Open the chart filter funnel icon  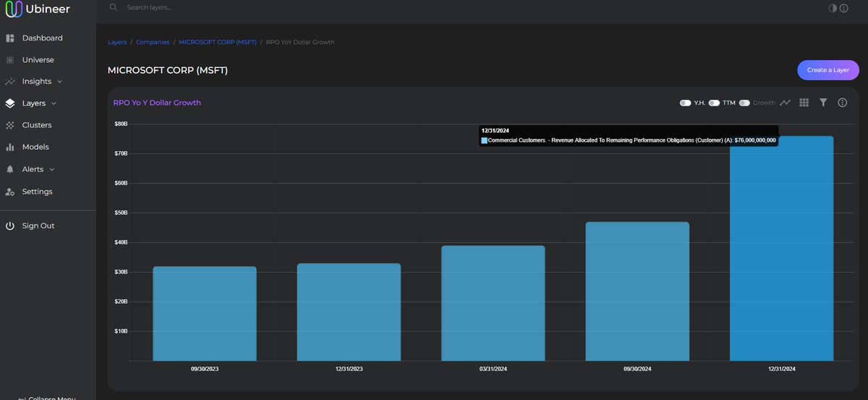pyautogui.click(x=823, y=103)
